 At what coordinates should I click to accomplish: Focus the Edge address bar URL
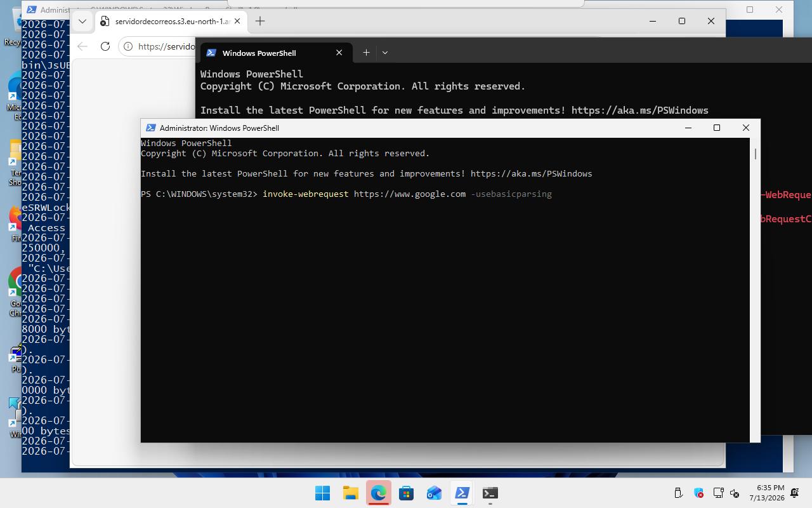coord(166,46)
